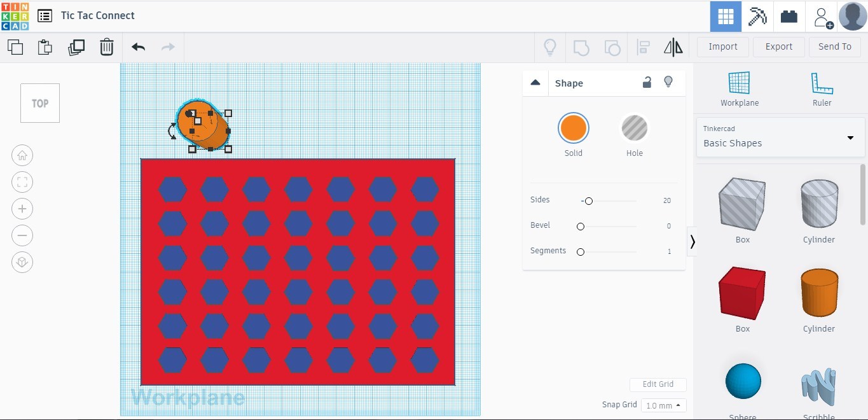Toggle shape visibility with the lightbulb
This screenshot has width=868, height=420.
668,81
